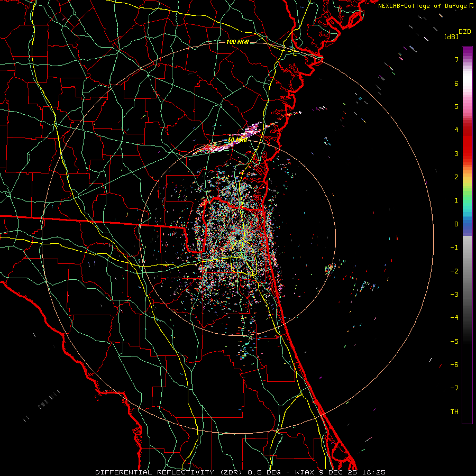Click the KJAX station identifier in caption
The width and height of the screenshot is (476, 476).
(x=306, y=472)
